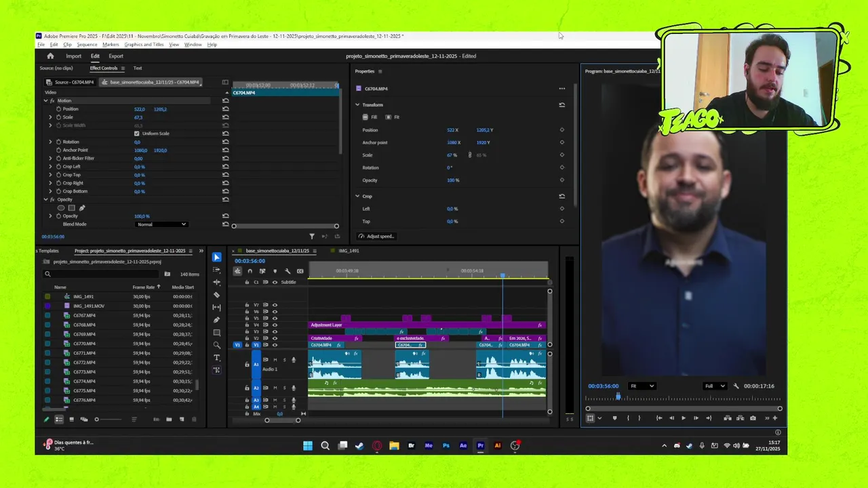
Task: Toggle Uniform Scale checkbox
Action: coord(136,134)
